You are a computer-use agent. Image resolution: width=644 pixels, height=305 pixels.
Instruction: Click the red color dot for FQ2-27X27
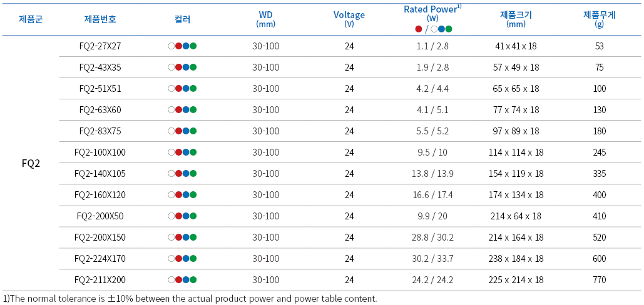click(178, 46)
